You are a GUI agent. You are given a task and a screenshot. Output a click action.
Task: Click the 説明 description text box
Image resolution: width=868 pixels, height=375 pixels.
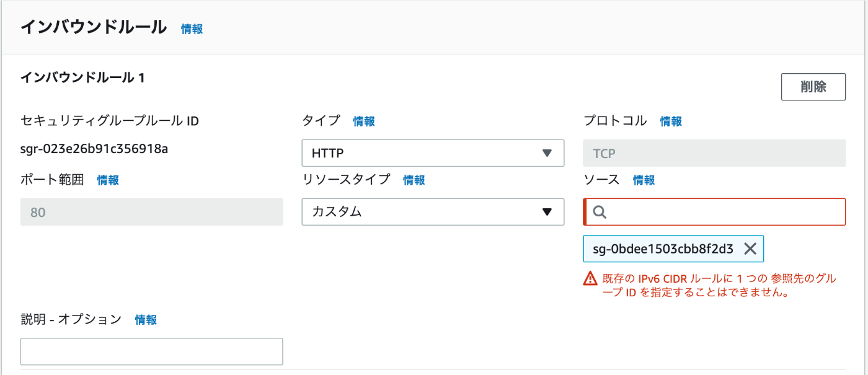(x=152, y=351)
